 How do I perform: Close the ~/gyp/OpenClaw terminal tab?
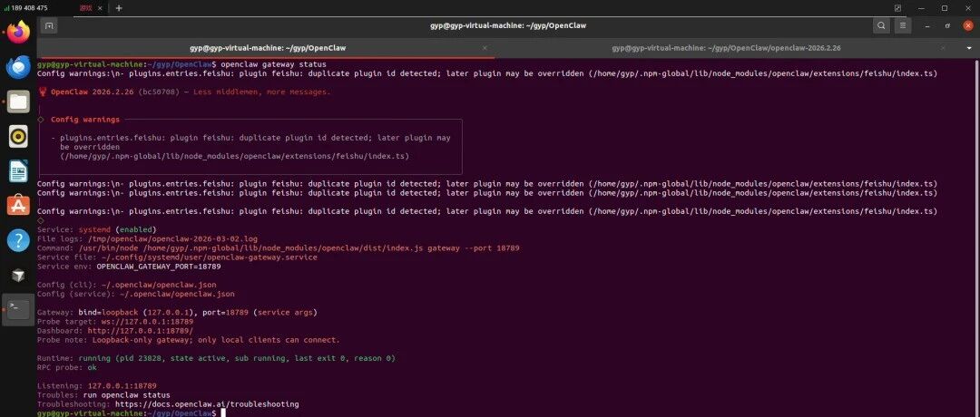tap(485, 48)
